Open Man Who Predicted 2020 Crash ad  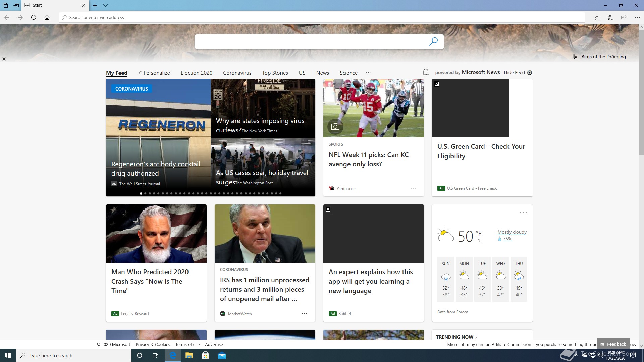click(150, 281)
